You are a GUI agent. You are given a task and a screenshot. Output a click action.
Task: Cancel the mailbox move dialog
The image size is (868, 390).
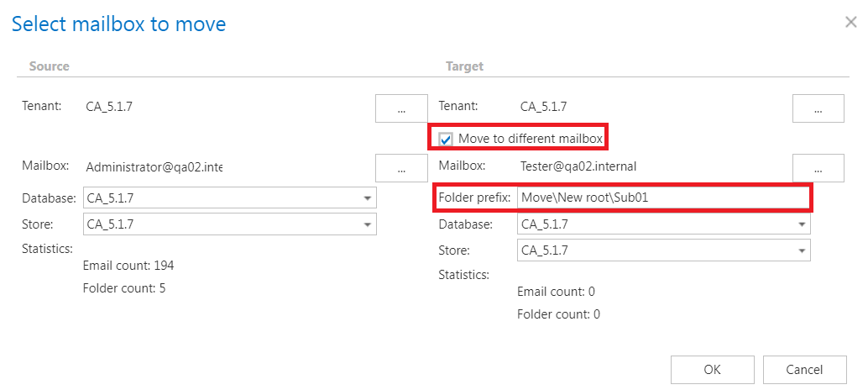point(804,369)
